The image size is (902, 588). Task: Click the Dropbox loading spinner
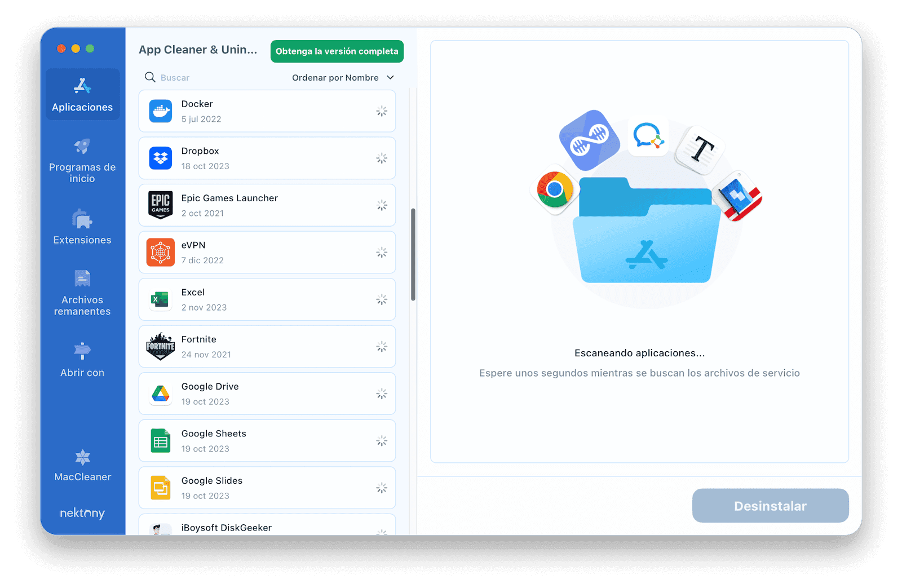pos(382,158)
